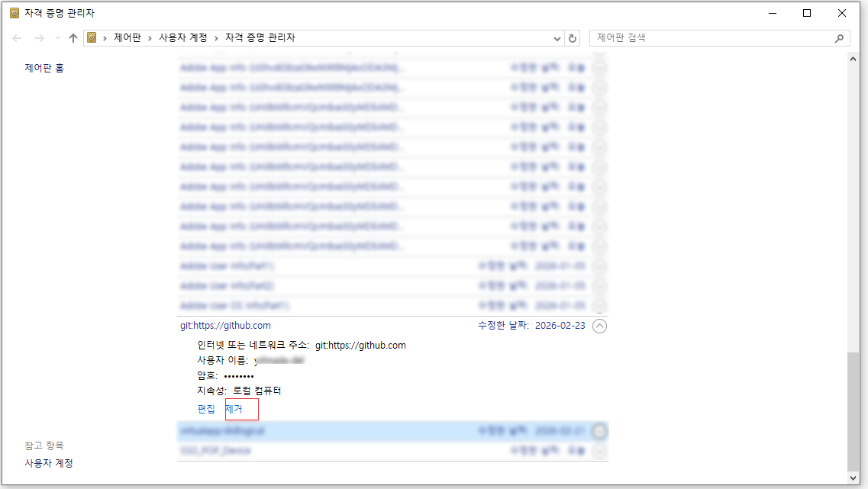Open 제어판 홈 link
The image size is (868, 489).
pyautogui.click(x=44, y=68)
